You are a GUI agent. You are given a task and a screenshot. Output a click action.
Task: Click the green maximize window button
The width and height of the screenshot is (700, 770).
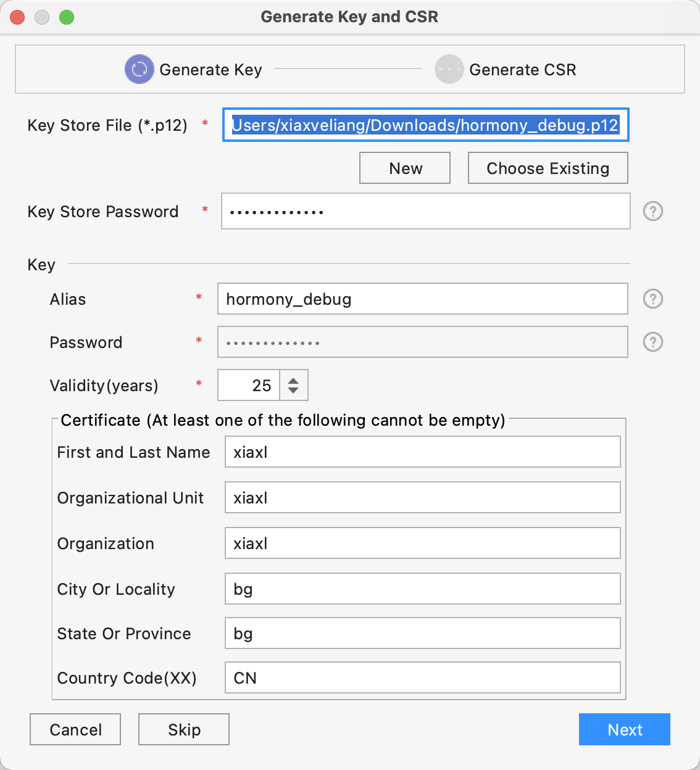(67, 17)
